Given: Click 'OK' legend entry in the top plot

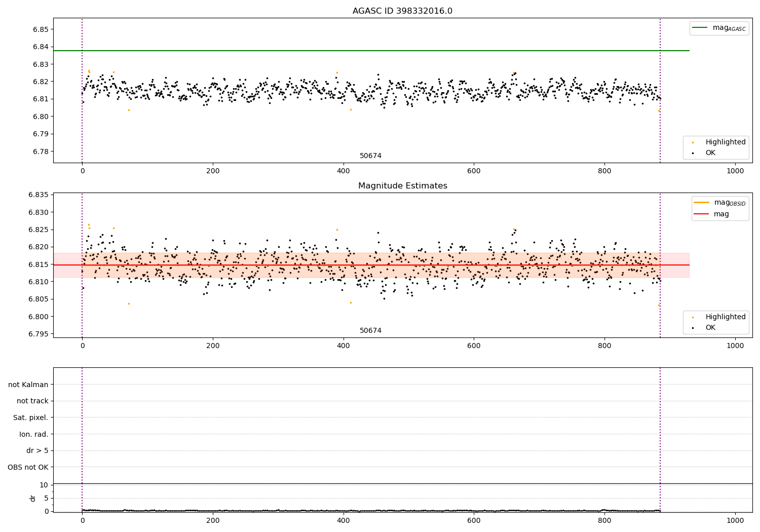Looking at the screenshot, I should (710, 153).
